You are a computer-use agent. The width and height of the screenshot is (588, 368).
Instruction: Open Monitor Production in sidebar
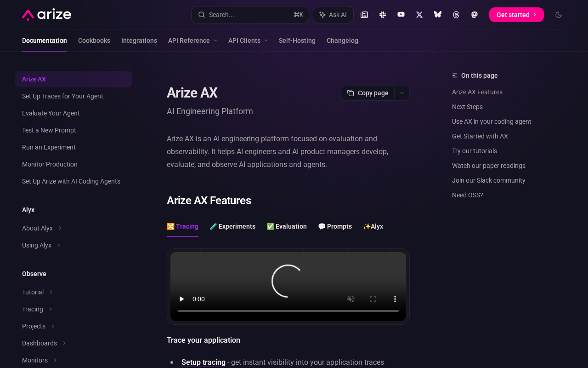[50, 164]
